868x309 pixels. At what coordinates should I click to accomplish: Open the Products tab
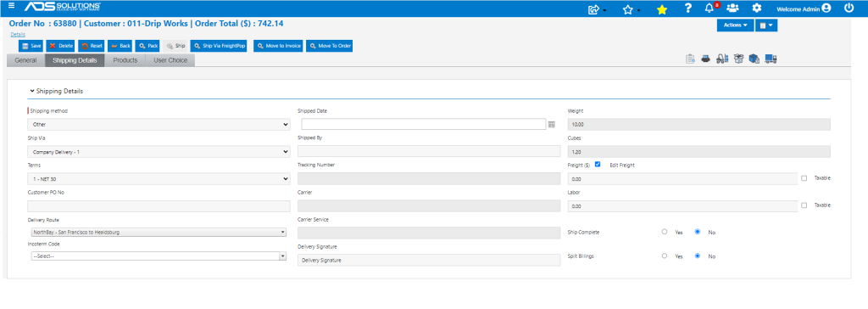click(125, 60)
